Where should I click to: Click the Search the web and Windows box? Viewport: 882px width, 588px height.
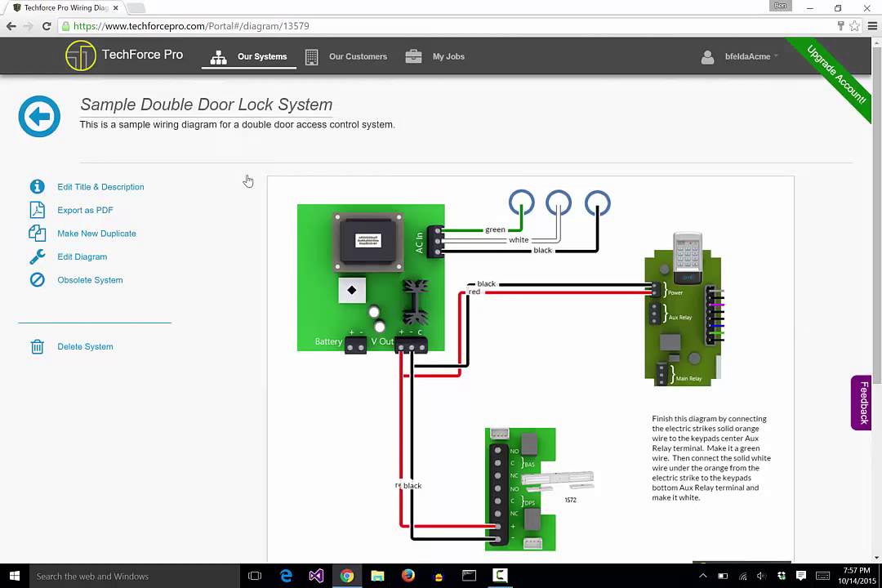pos(135,577)
